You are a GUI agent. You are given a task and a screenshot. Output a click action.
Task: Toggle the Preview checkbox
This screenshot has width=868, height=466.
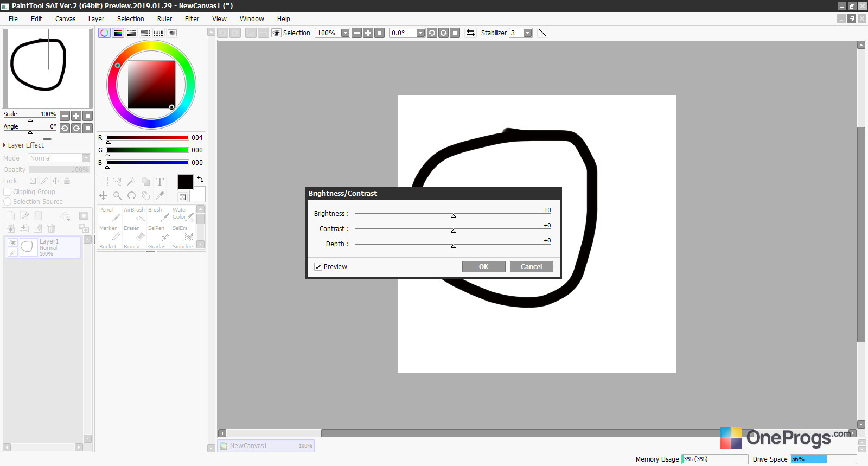click(x=318, y=267)
